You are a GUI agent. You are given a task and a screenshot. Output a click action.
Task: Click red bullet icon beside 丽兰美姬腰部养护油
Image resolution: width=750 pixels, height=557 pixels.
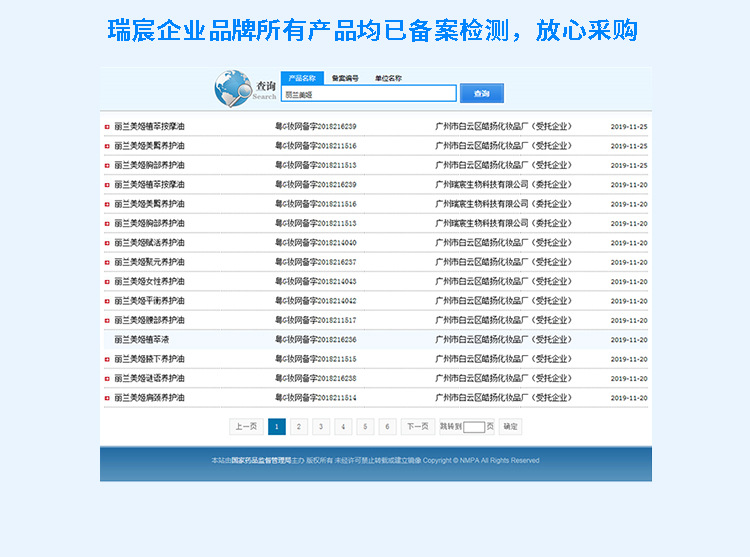(107, 321)
